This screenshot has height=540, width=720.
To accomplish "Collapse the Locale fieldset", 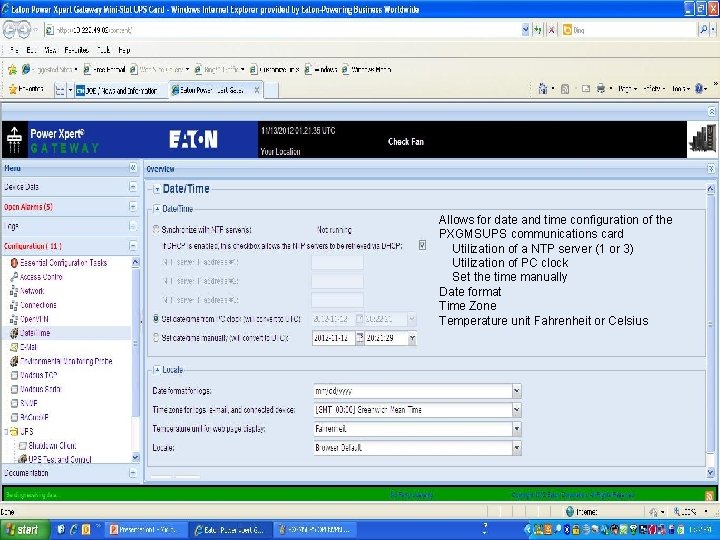I will 157,370.
